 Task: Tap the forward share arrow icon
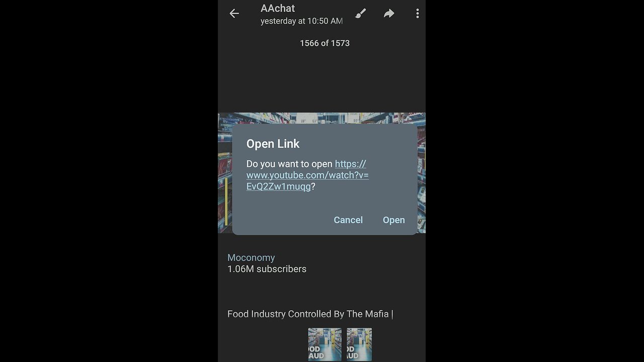[389, 14]
